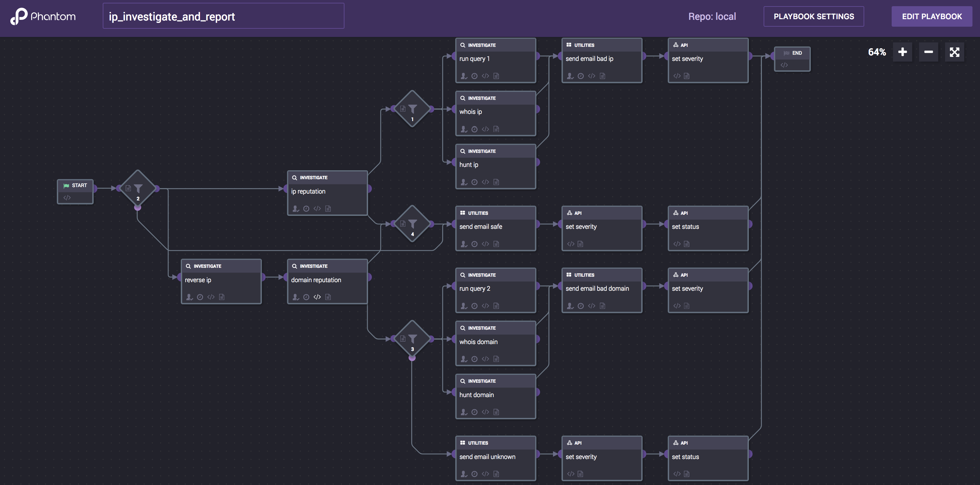Click the Phantom logo
980x485 pixels.
(x=43, y=16)
